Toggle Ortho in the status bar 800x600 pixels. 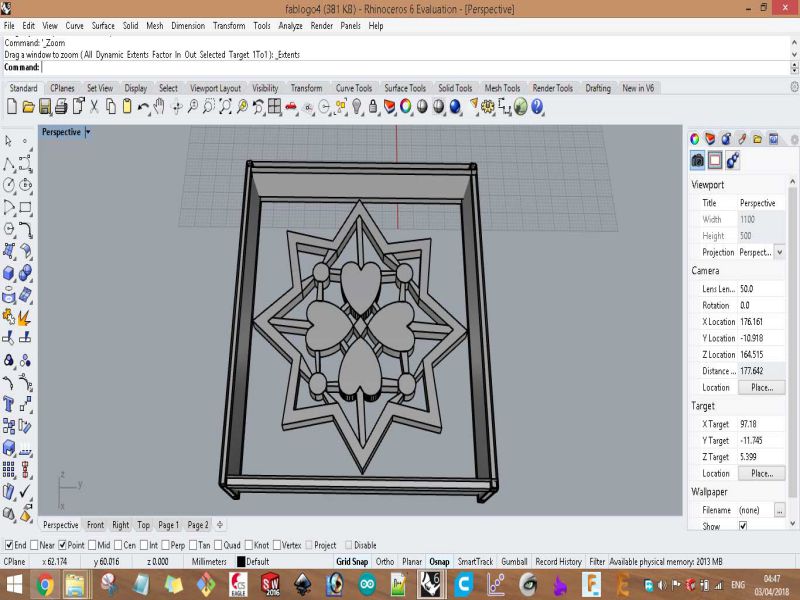pyautogui.click(x=384, y=562)
